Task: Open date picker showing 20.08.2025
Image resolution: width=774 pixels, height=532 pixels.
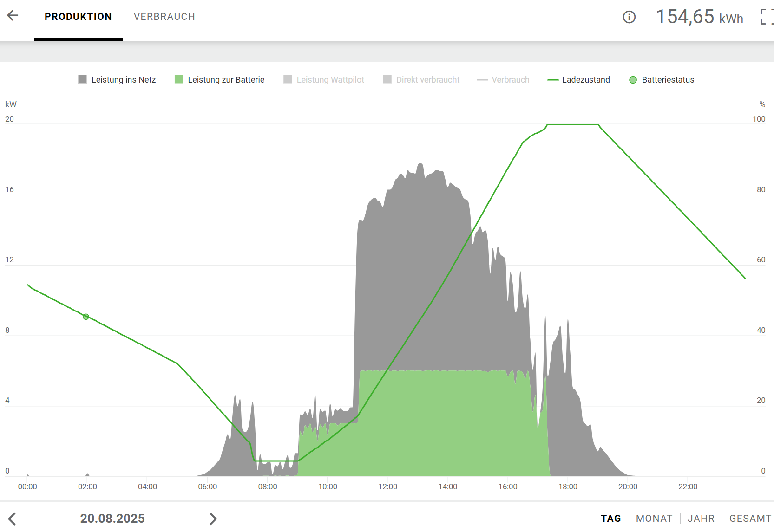Action: coord(112,519)
